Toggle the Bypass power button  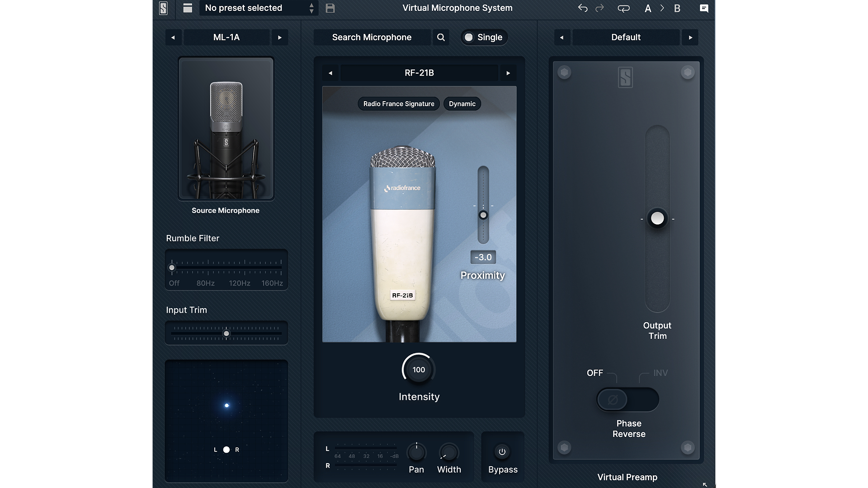(502, 452)
